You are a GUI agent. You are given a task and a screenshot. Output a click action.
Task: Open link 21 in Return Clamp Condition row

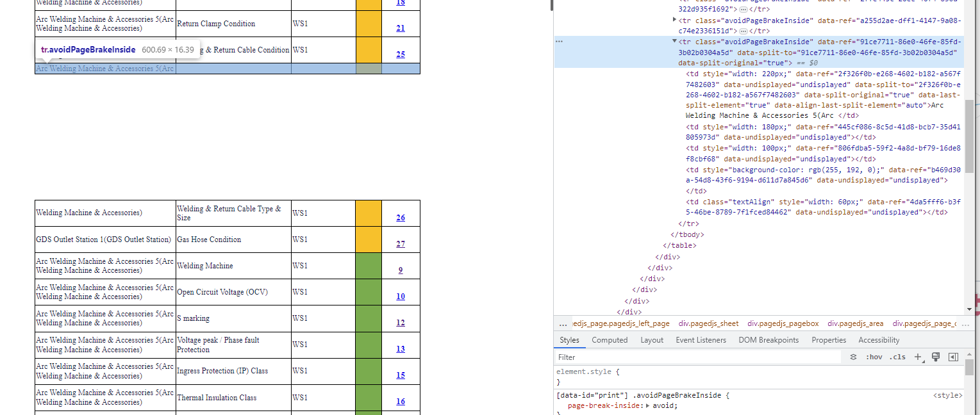click(x=401, y=28)
